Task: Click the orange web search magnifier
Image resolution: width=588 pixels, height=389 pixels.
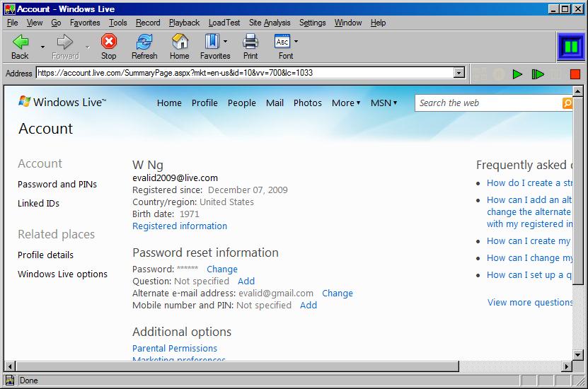Action: [567, 103]
